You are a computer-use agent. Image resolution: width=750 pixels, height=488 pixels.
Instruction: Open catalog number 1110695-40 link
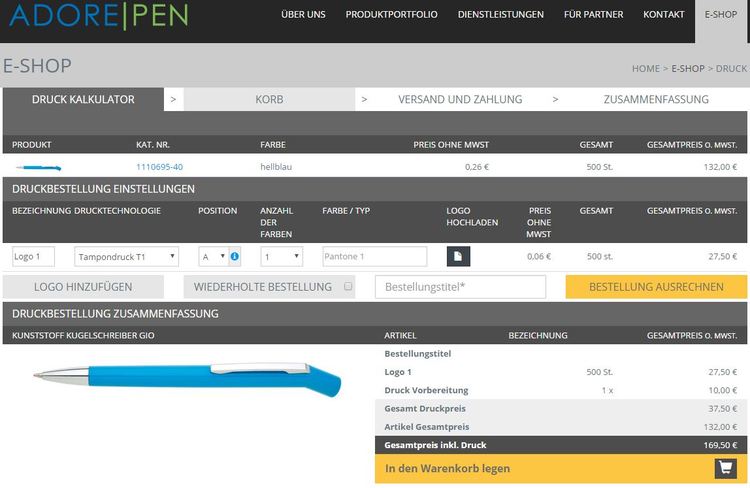click(159, 167)
